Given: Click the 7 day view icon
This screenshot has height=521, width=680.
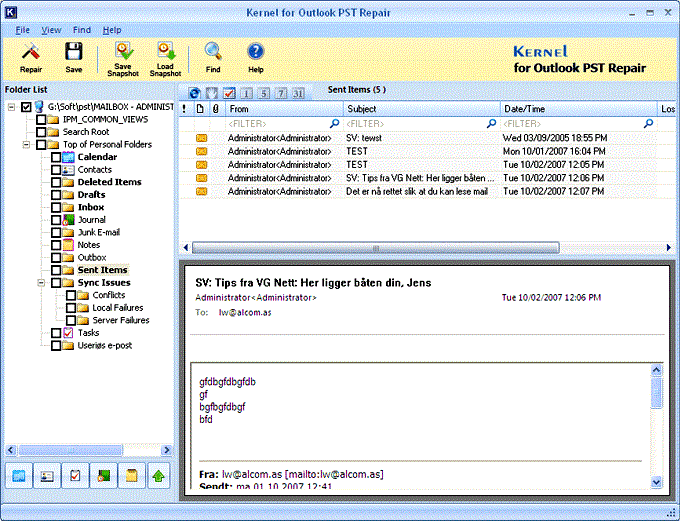Looking at the screenshot, I should tap(281, 93).
